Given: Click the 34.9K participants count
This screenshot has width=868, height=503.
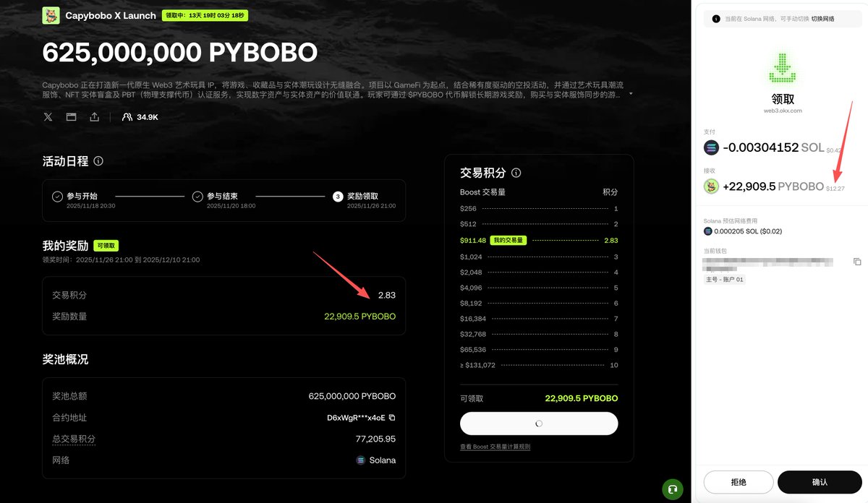Looking at the screenshot, I should click(x=148, y=116).
